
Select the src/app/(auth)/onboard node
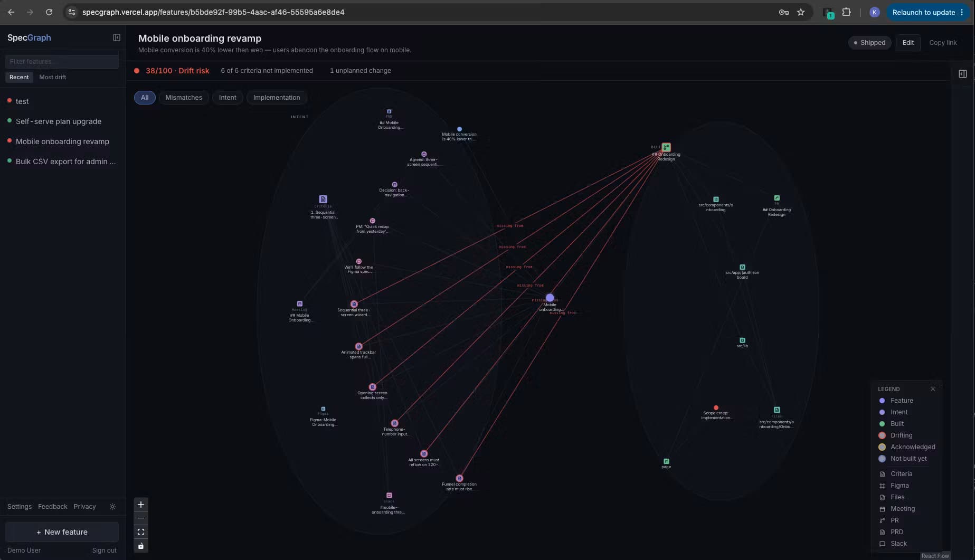click(x=742, y=267)
